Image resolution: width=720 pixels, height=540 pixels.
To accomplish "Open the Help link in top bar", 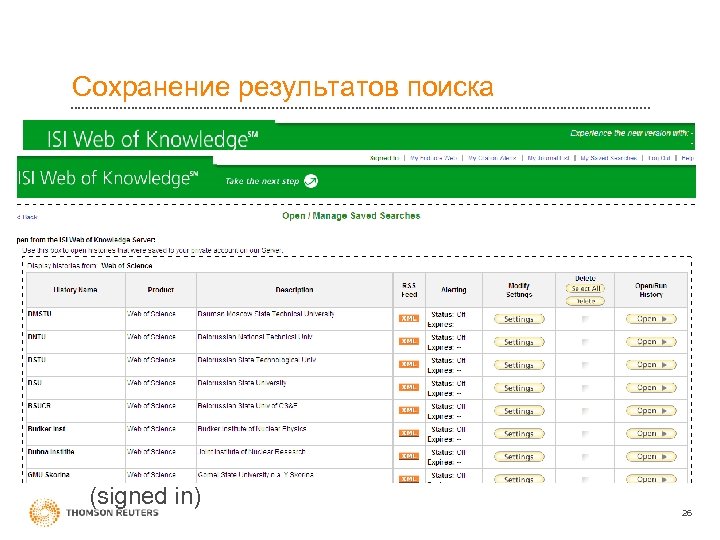I will click(x=687, y=158).
